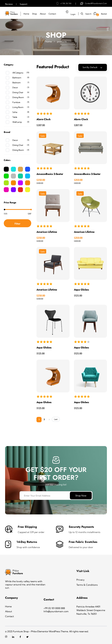
Task: Check the Living Room category checkbox
Action: [x=8, y=107]
